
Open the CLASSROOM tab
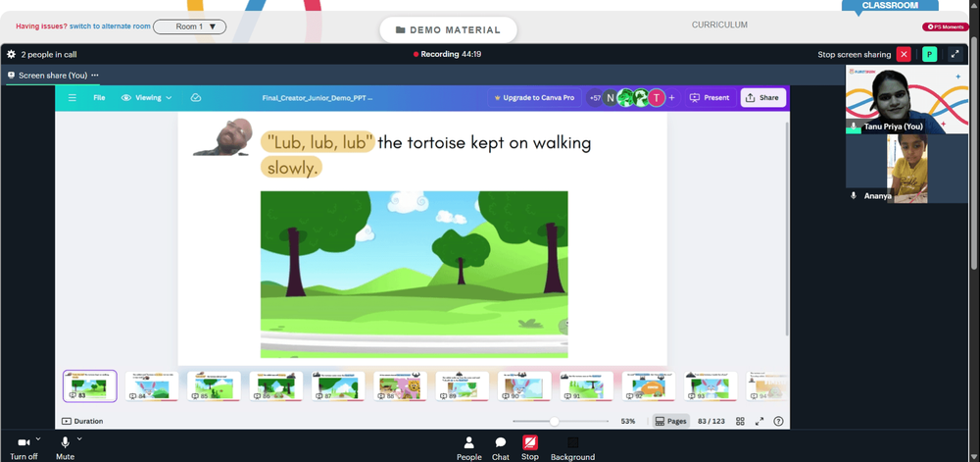coord(890,5)
